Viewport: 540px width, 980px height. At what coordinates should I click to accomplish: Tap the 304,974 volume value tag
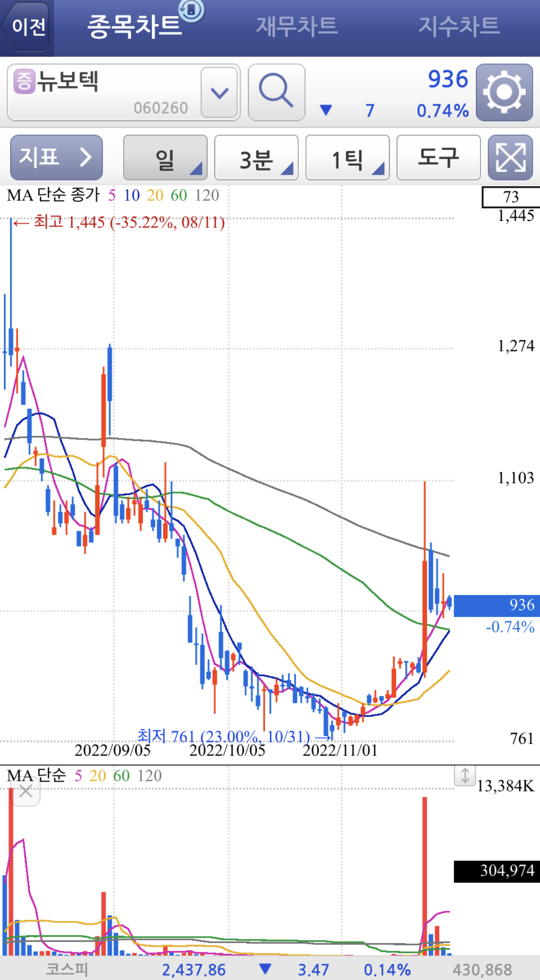tap(497, 871)
